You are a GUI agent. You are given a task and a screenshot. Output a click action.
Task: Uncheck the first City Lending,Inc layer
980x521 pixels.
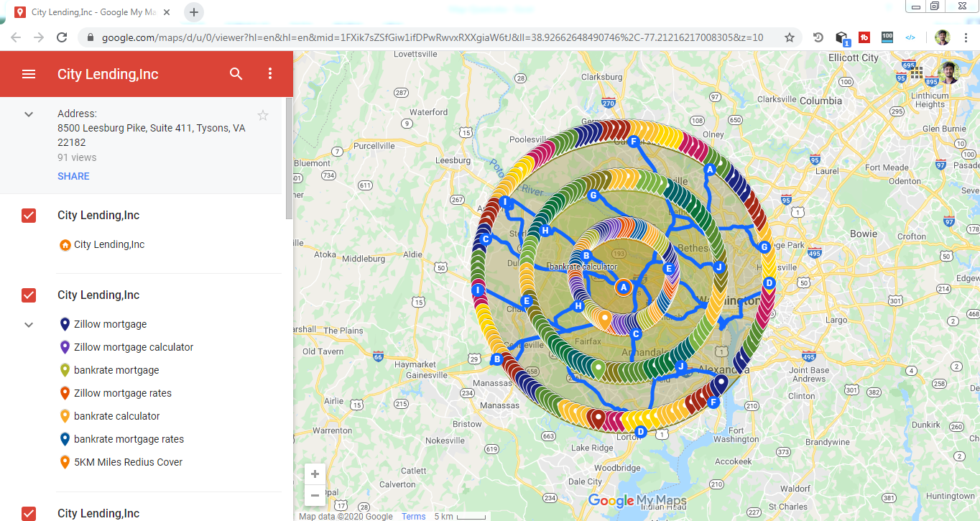[x=28, y=215]
